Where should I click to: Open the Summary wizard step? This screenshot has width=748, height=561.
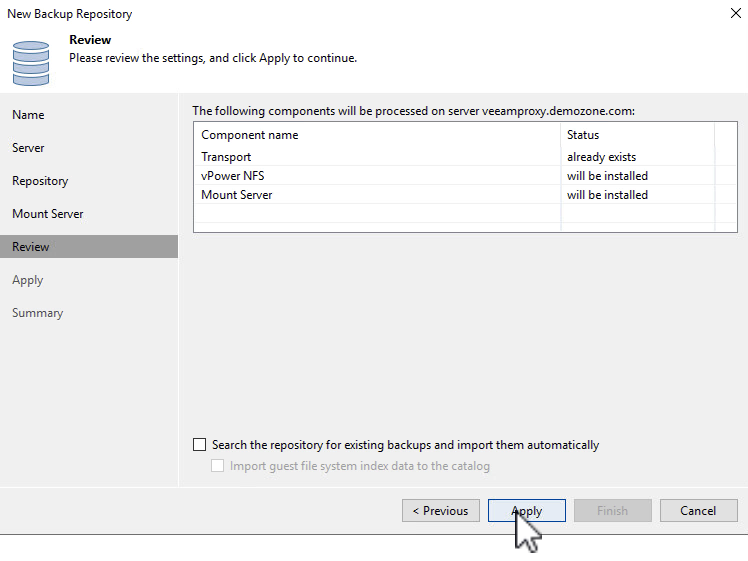tap(37, 313)
